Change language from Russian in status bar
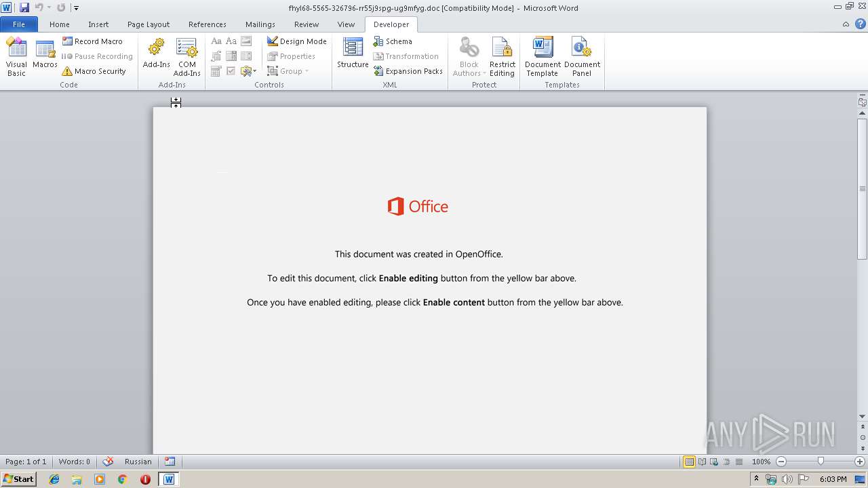Image resolution: width=868 pixels, height=488 pixels. (x=138, y=462)
